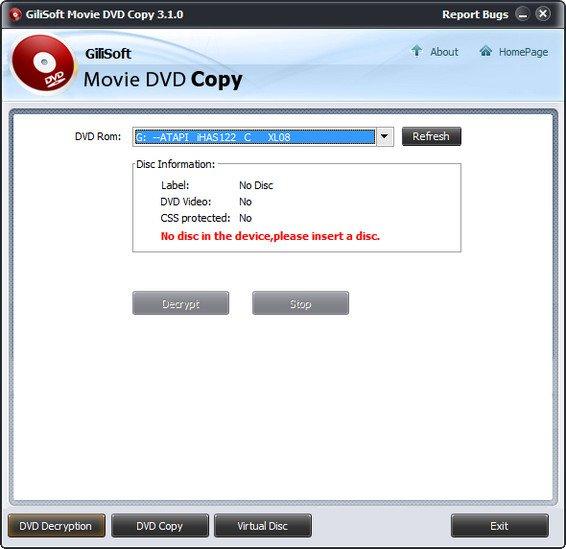Click Report Bugs in the title bar
The height and width of the screenshot is (549, 566).
475,14
